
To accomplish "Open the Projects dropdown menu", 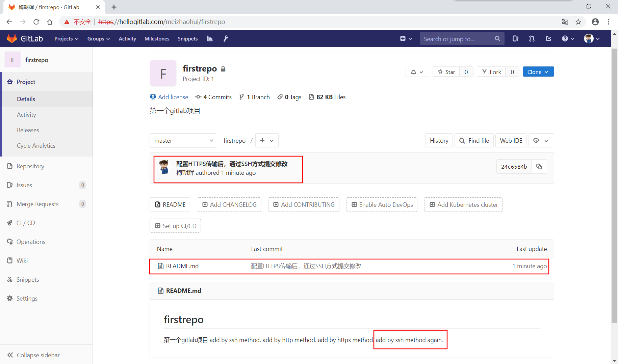I will [67, 38].
